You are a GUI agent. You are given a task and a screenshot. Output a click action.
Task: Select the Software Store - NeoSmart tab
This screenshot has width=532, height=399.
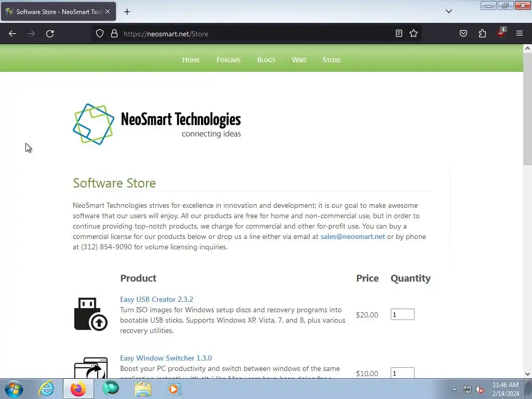[58, 11]
